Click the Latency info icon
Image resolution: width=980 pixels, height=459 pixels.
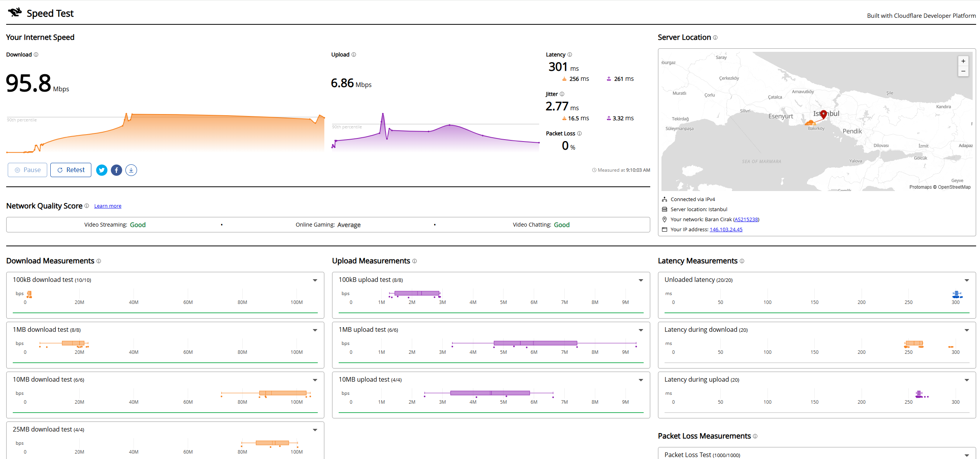click(570, 55)
